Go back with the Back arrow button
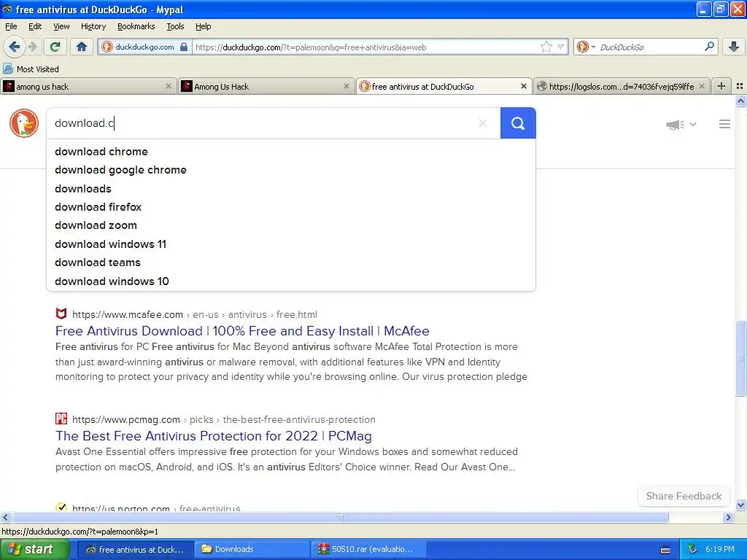 (14, 47)
